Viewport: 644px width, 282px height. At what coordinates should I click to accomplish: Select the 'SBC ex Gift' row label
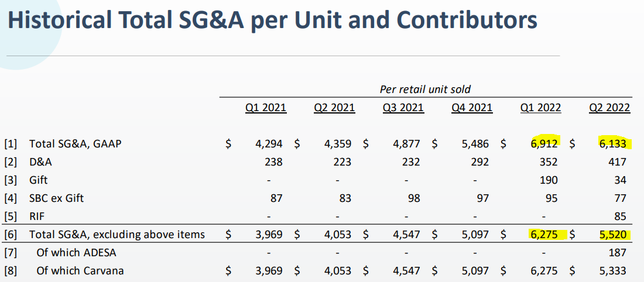coord(57,198)
